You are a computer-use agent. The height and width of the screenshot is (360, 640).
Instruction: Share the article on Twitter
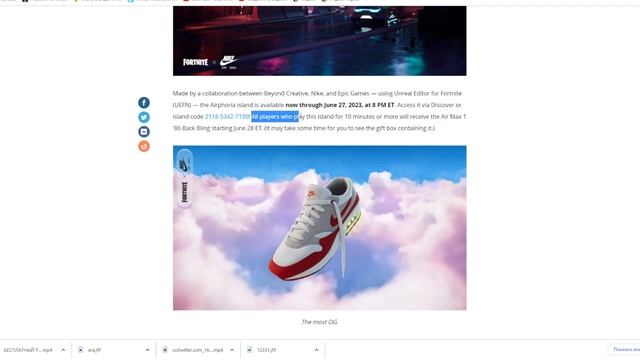point(144,117)
